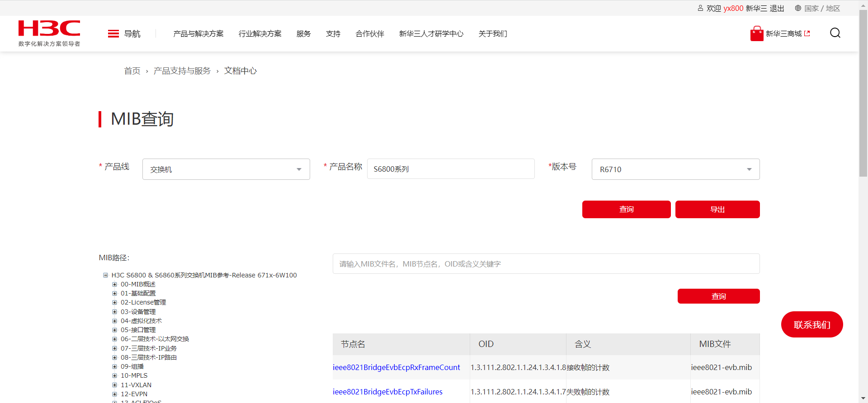
Task: Click the top red 查询 button
Action: pos(627,209)
